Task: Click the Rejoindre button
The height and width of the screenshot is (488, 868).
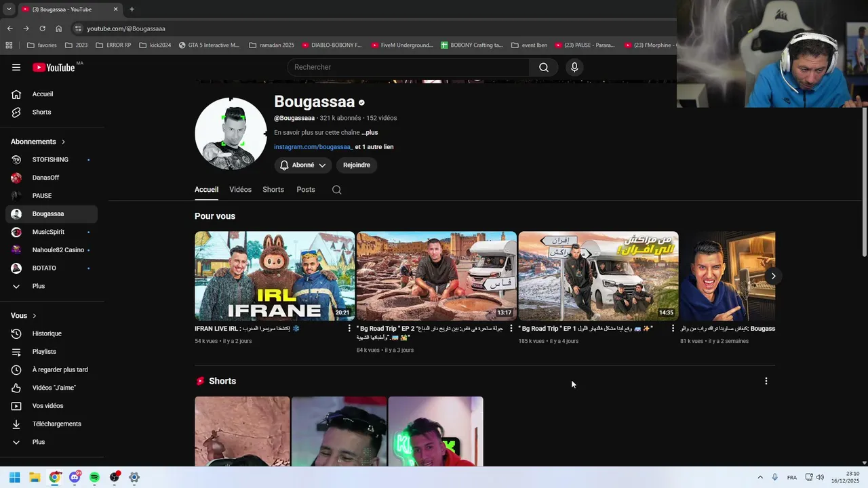Action: pos(357,165)
